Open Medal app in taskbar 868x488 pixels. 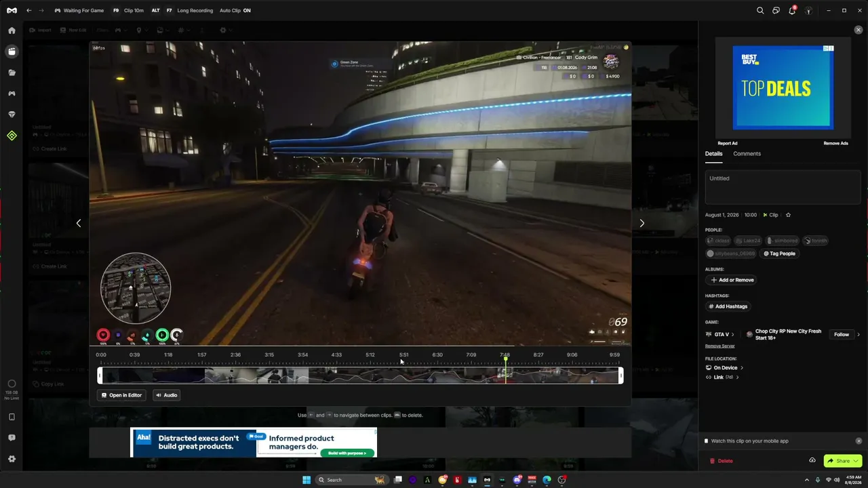coord(487,480)
